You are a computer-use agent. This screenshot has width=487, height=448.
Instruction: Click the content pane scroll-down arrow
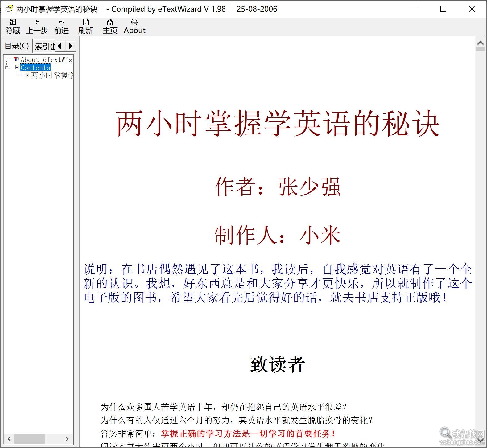point(480,439)
